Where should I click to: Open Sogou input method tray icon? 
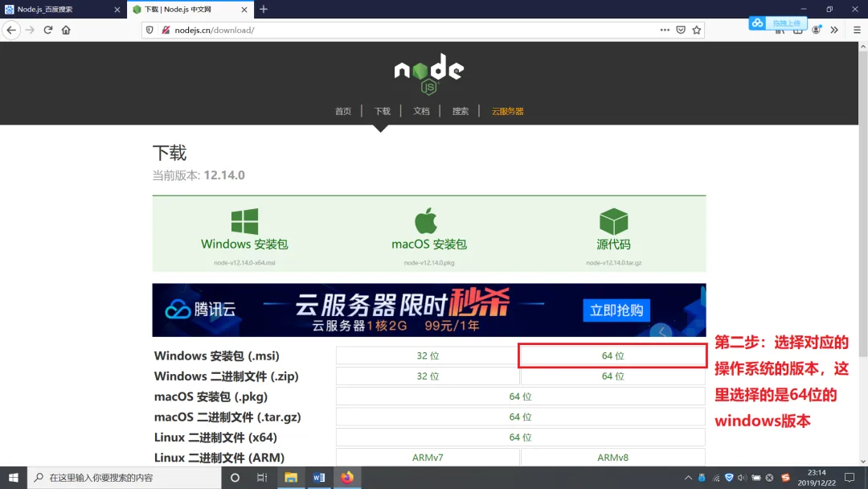pyautogui.click(x=785, y=478)
